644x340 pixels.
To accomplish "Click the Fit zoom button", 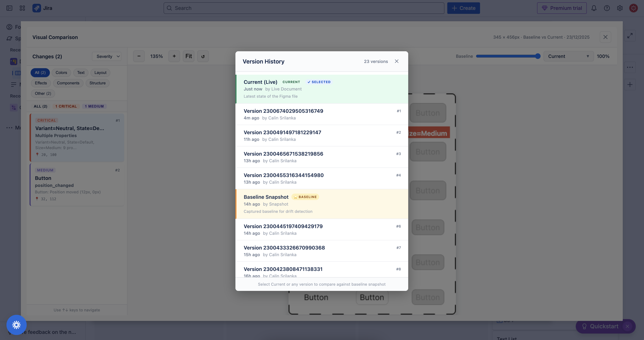I will [x=188, y=56].
